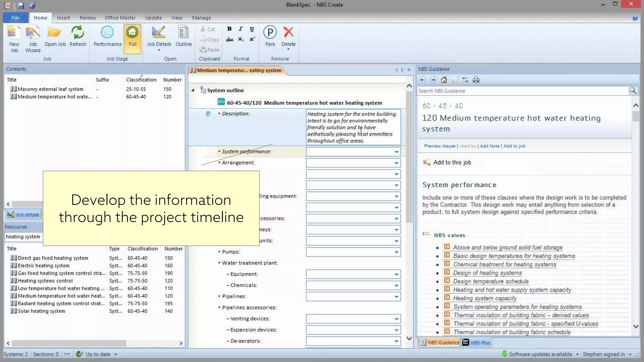This screenshot has width=644, height=362.
Task: Launch the Job Wizard
Action: (33, 39)
